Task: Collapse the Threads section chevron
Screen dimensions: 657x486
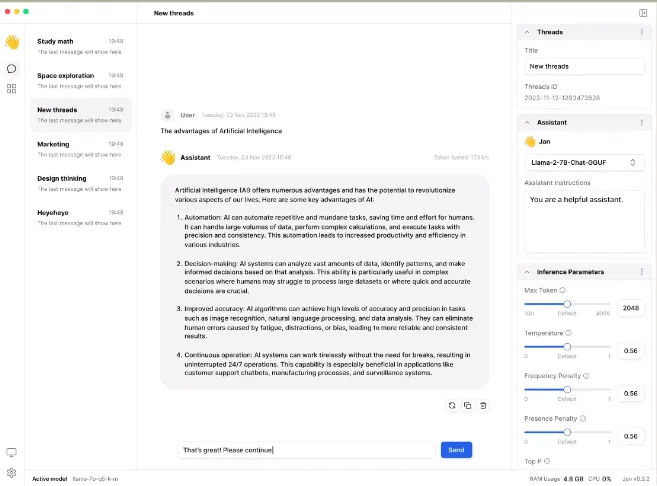Action: [527, 32]
